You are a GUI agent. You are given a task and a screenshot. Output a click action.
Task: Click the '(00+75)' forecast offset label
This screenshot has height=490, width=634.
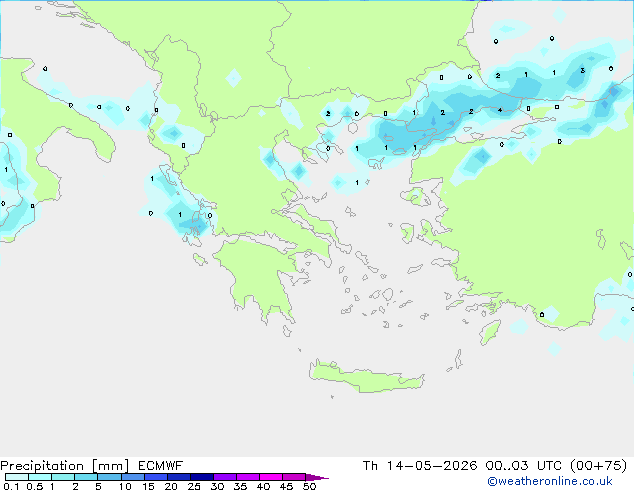coord(598,466)
